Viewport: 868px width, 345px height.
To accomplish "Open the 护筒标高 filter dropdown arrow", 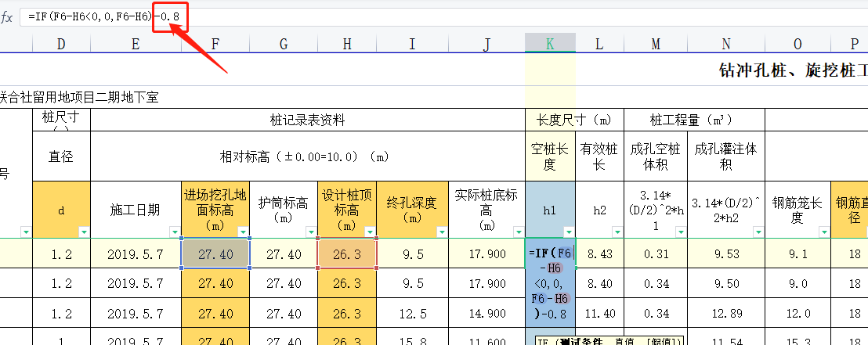I will click(310, 232).
